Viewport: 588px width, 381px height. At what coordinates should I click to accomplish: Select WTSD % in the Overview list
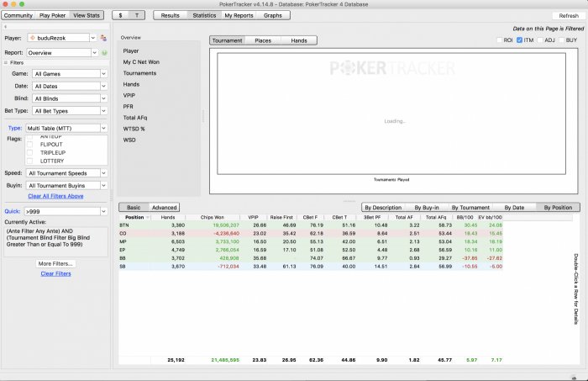(134, 129)
